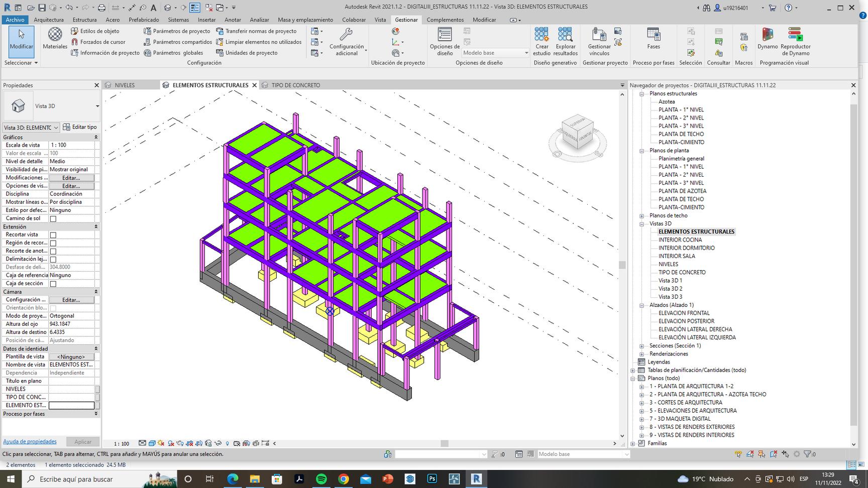This screenshot has width=868, height=488.
Task: Expand the Planos de techo tree node
Action: coord(641,216)
